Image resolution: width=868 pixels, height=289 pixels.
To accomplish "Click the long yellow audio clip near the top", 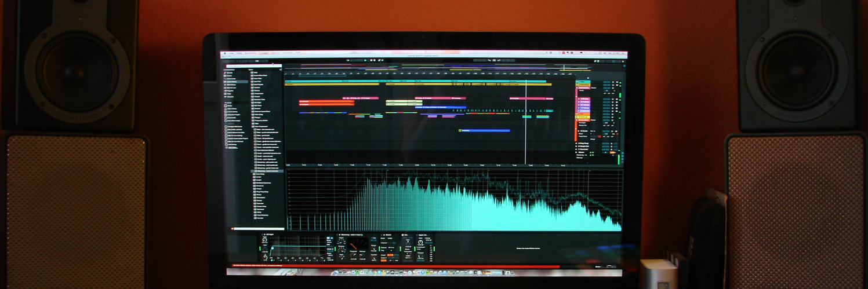I will (x=332, y=84).
